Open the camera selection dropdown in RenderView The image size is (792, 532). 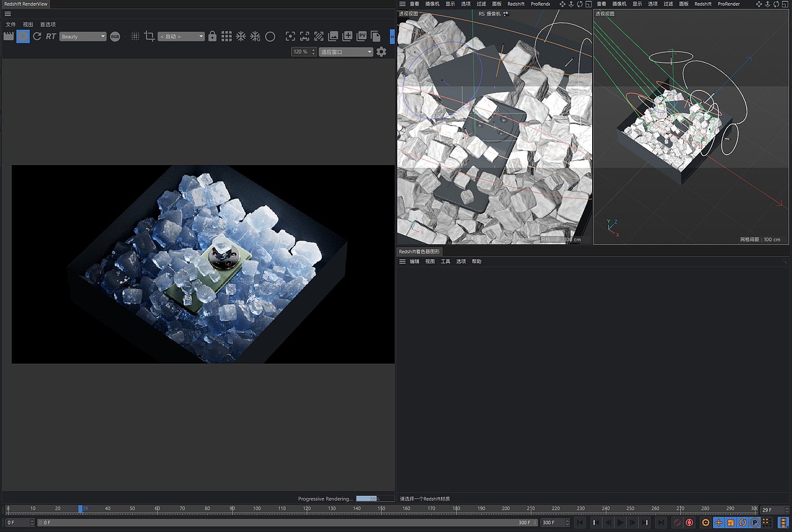[181, 36]
